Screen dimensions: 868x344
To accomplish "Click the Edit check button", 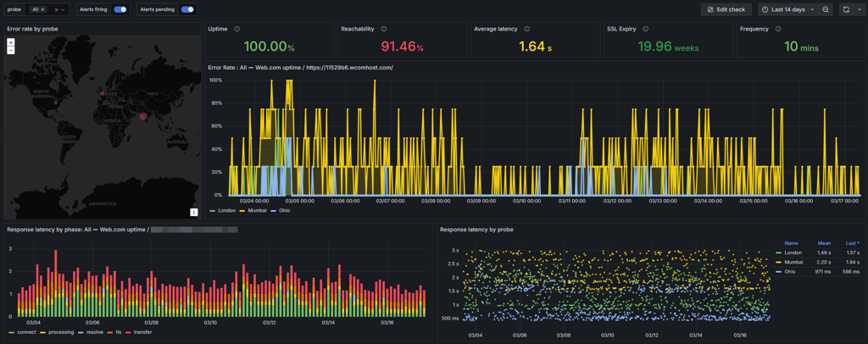I will point(726,9).
